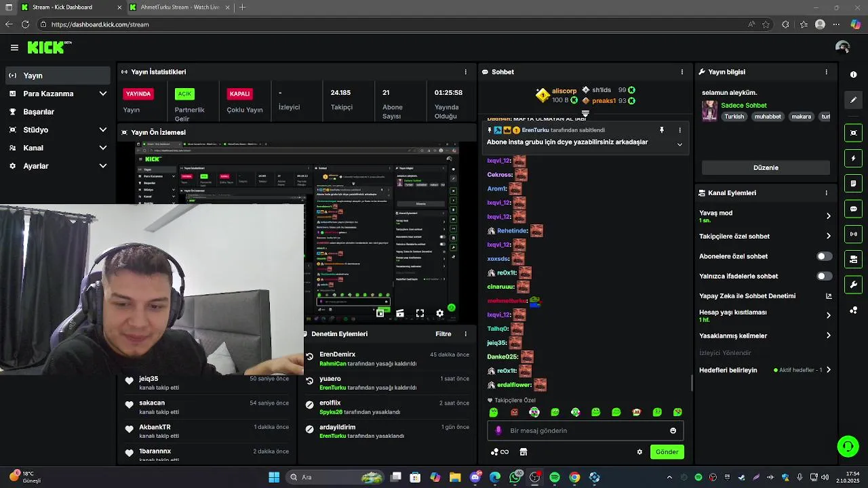Click the document list icon in right rail
The width and height of the screenshot is (868, 488).
854,184
